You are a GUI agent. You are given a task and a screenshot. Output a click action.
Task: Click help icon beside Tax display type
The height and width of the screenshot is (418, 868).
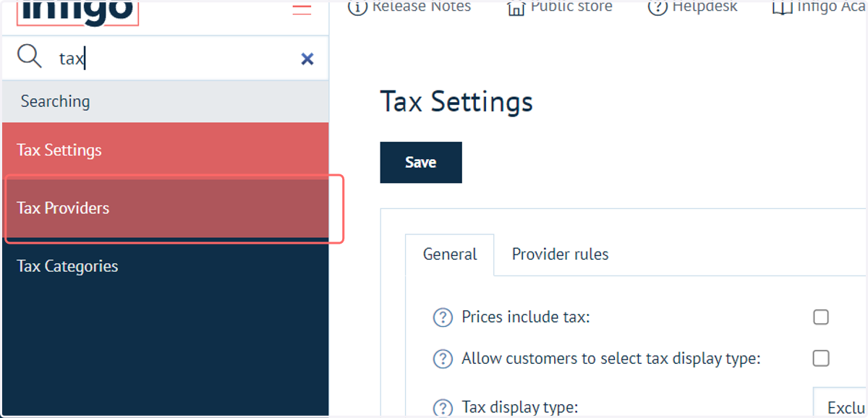point(443,407)
